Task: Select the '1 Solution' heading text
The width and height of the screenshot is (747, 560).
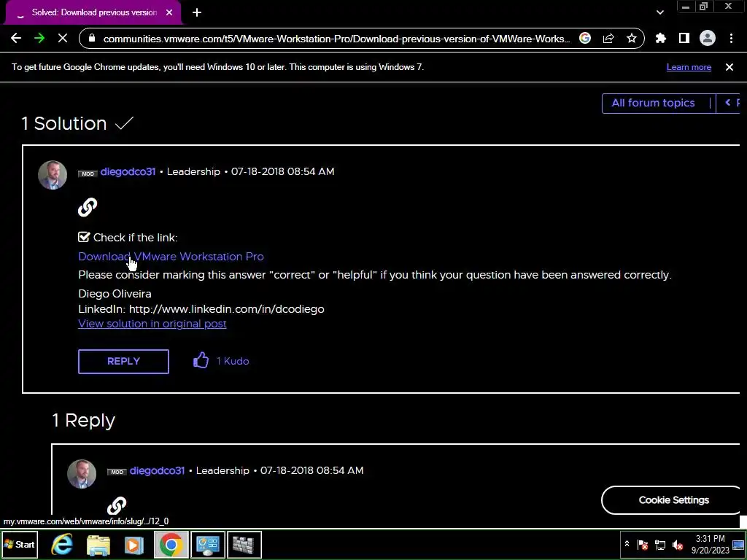Action: tap(64, 123)
